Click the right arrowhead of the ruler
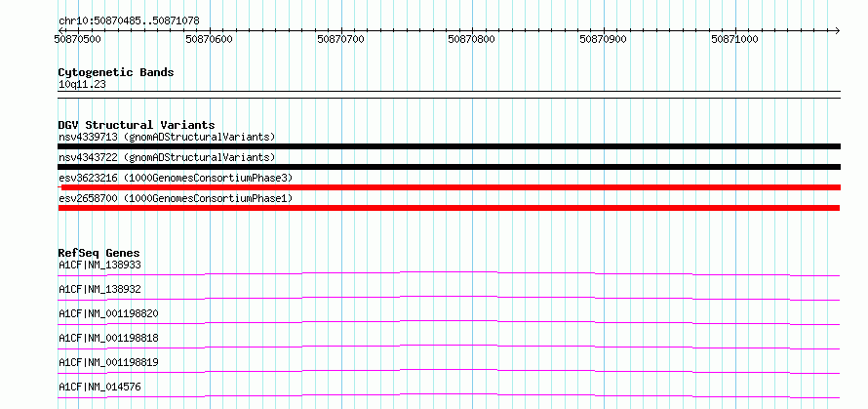 [837, 30]
